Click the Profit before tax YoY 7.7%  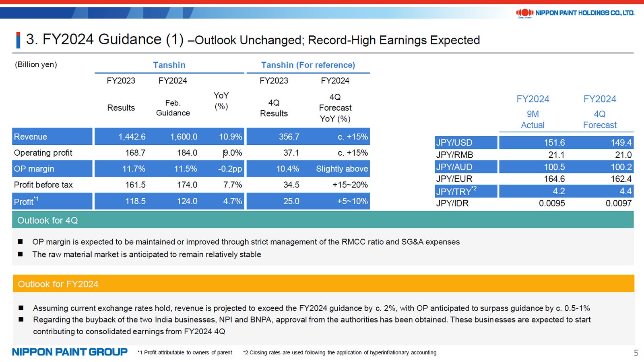pos(233,185)
